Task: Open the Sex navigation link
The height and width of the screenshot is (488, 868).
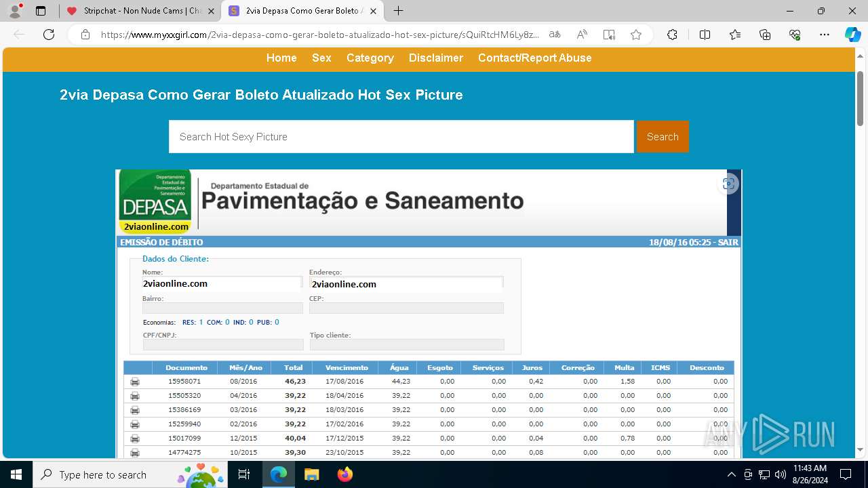Action: coord(321,58)
